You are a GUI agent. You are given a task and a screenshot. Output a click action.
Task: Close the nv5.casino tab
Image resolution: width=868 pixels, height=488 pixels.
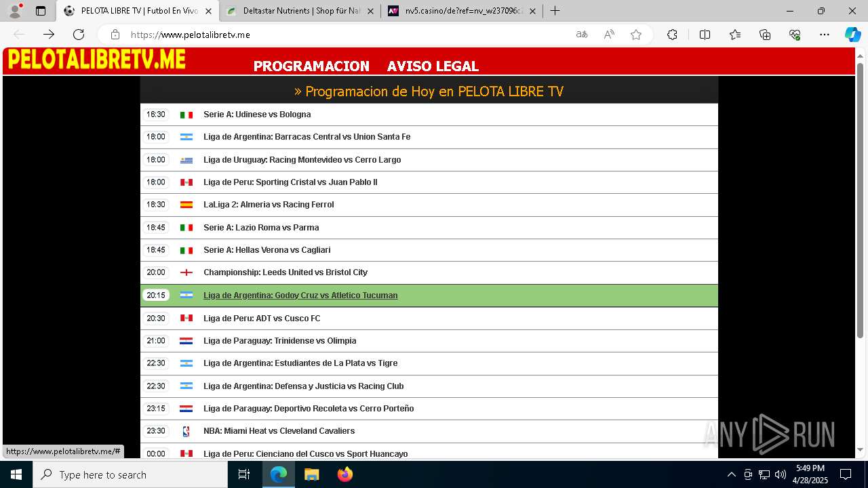pyautogui.click(x=532, y=11)
